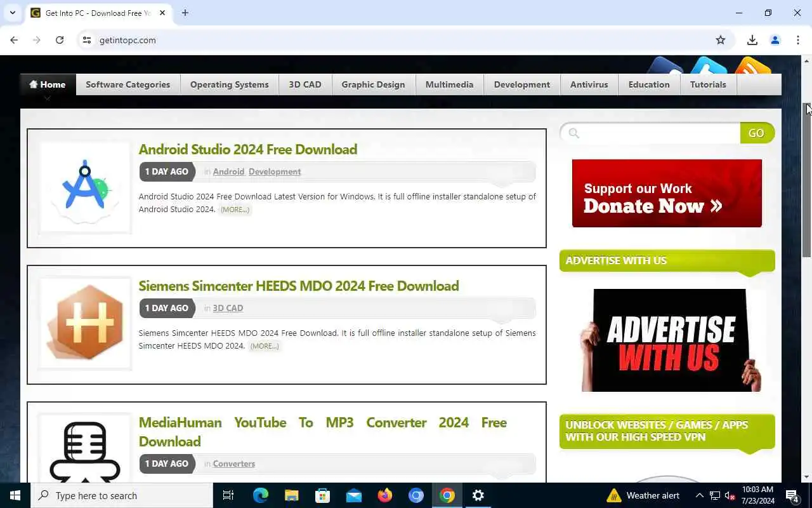
Task: Click (MORE...) under Android Studio description
Action: pyautogui.click(x=235, y=210)
